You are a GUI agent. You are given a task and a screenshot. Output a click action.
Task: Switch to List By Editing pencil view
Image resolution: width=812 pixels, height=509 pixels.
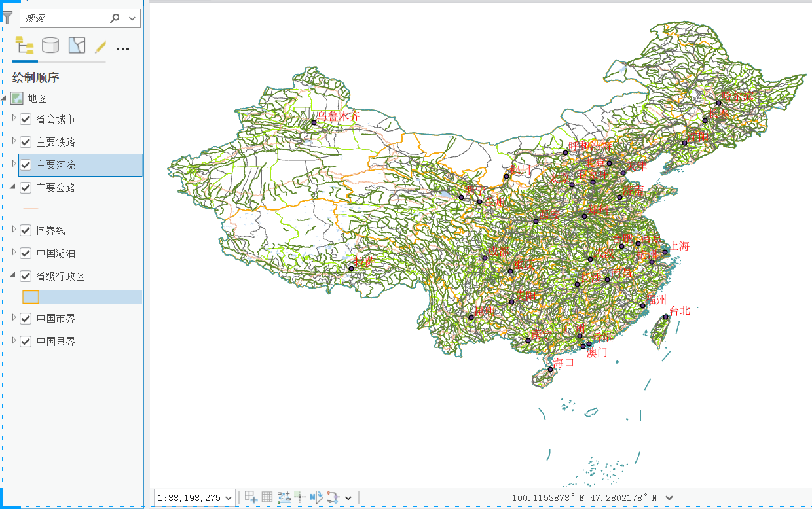click(100, 46)
